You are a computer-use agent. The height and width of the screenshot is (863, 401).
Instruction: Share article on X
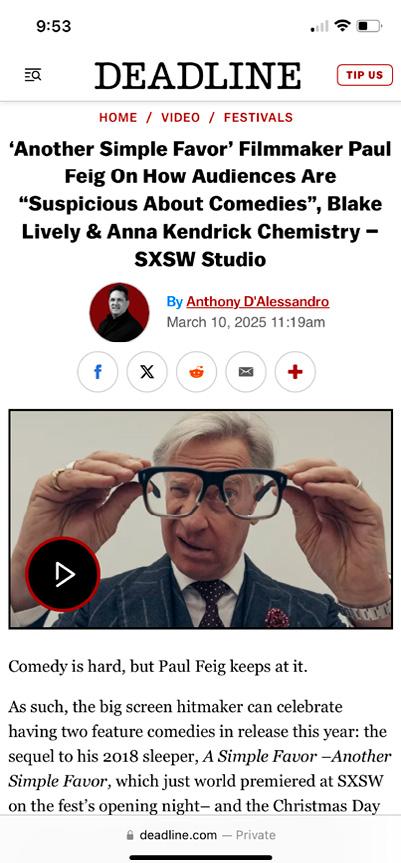pos(147,372)
